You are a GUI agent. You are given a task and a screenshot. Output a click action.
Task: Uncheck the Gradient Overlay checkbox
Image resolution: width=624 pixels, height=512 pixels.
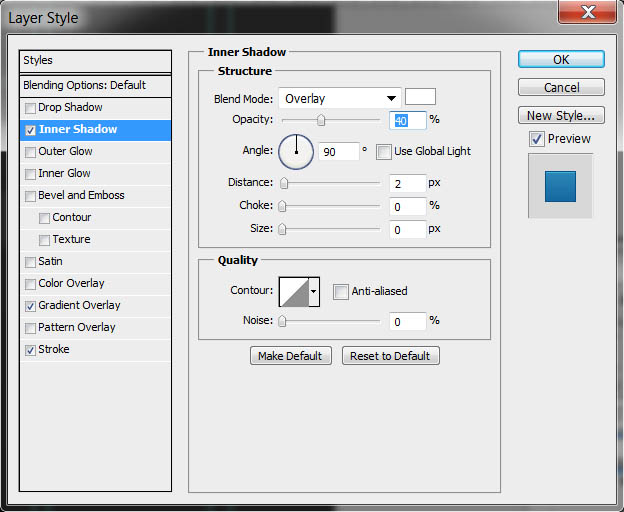pyautogui.click(x=30, y=306)
